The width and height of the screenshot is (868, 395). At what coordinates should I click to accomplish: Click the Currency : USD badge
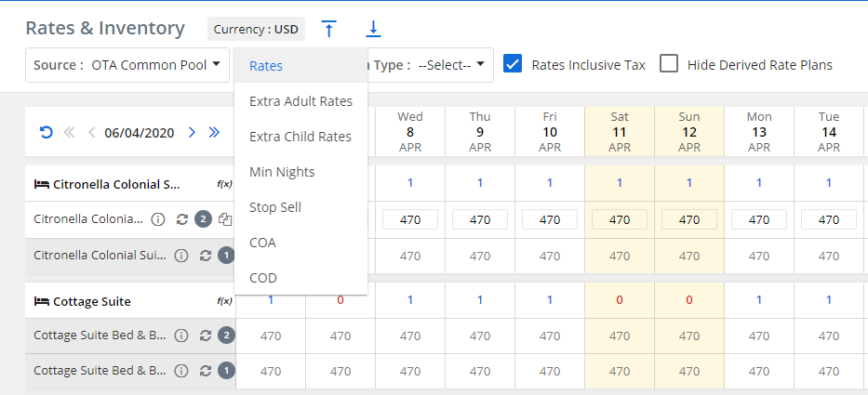(256, 29)
